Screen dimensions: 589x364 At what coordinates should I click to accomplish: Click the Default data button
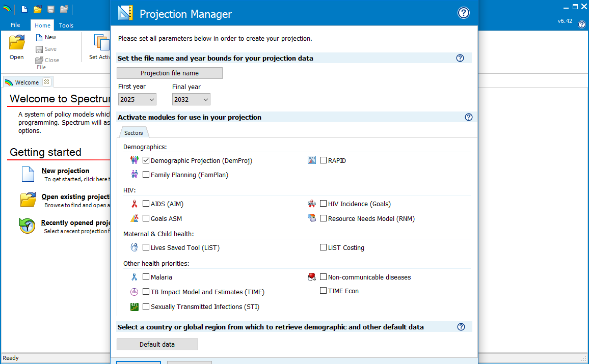(x=157, y=345)
